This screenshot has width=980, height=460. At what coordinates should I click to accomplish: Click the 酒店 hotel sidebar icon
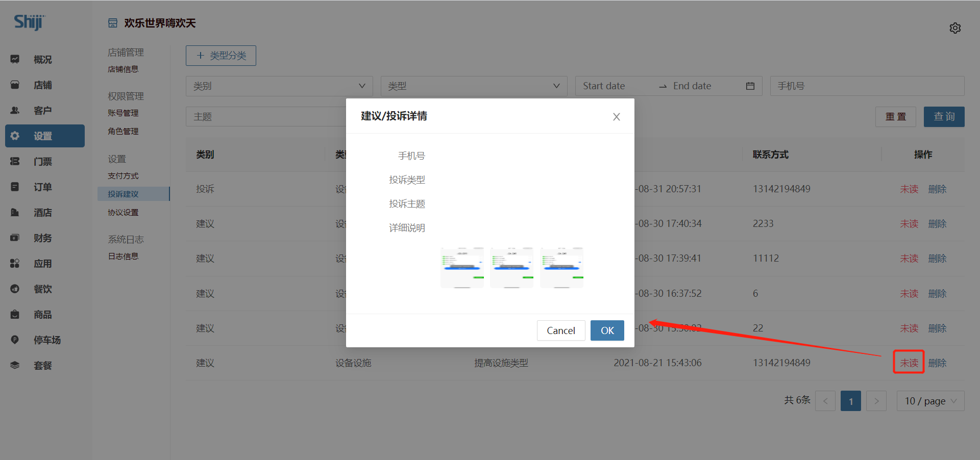click(x=15, y=212)
